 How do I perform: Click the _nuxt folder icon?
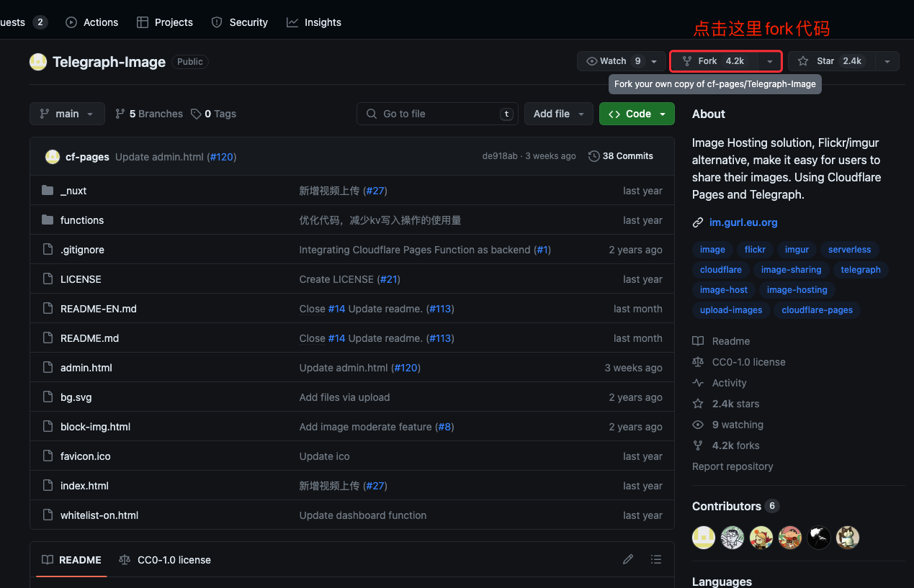click(48, 191)
